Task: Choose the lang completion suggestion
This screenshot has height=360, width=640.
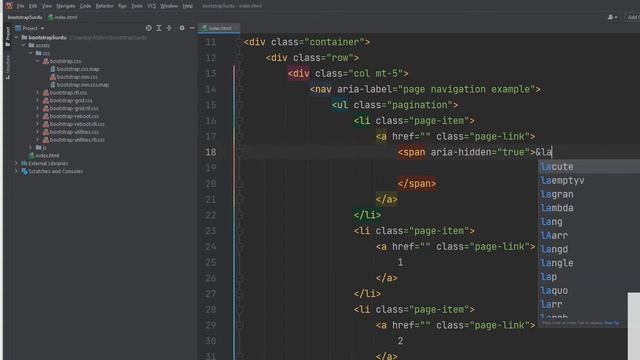Action: coord(589,222)
